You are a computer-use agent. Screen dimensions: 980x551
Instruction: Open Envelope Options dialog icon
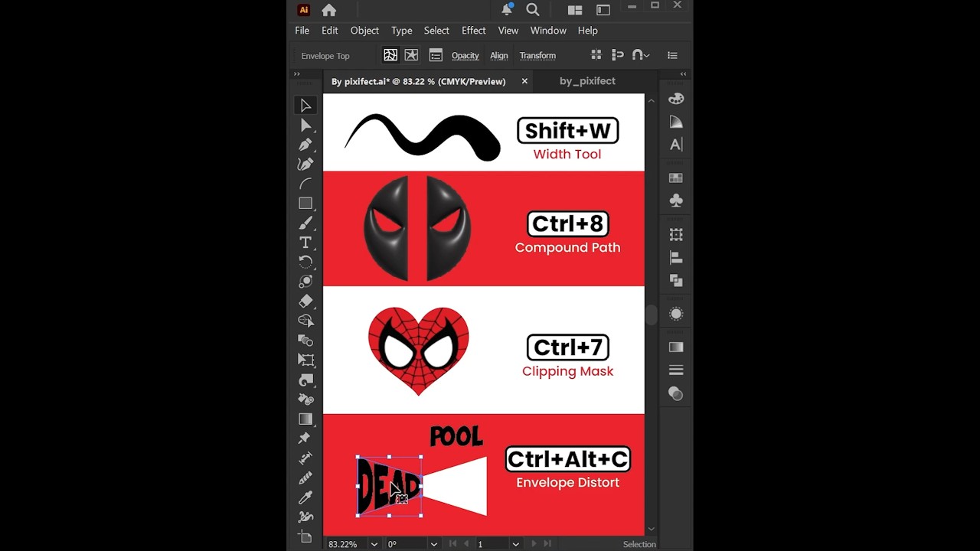click(436, 55)
